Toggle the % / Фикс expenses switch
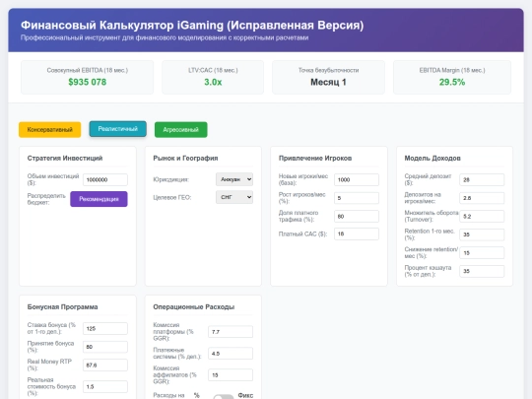532x399 pixels. pos(224,396)
